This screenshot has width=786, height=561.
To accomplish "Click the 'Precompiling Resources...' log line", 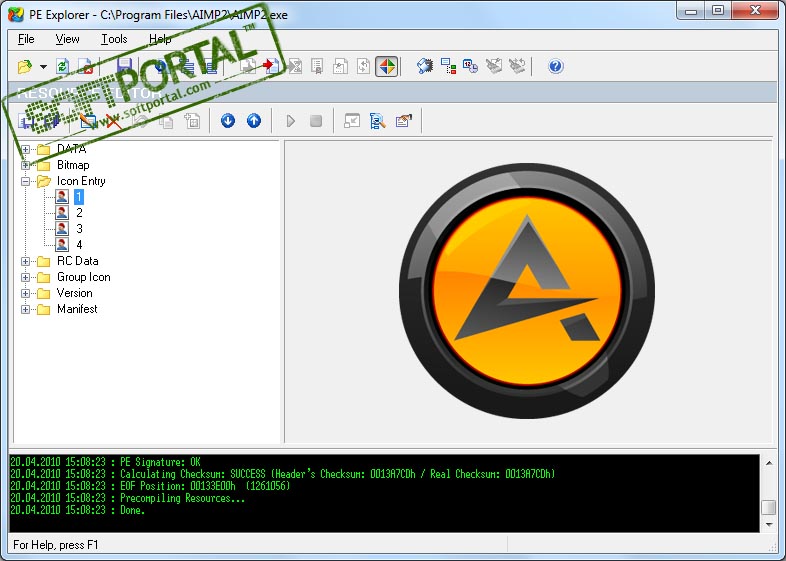I will (127, 498).
